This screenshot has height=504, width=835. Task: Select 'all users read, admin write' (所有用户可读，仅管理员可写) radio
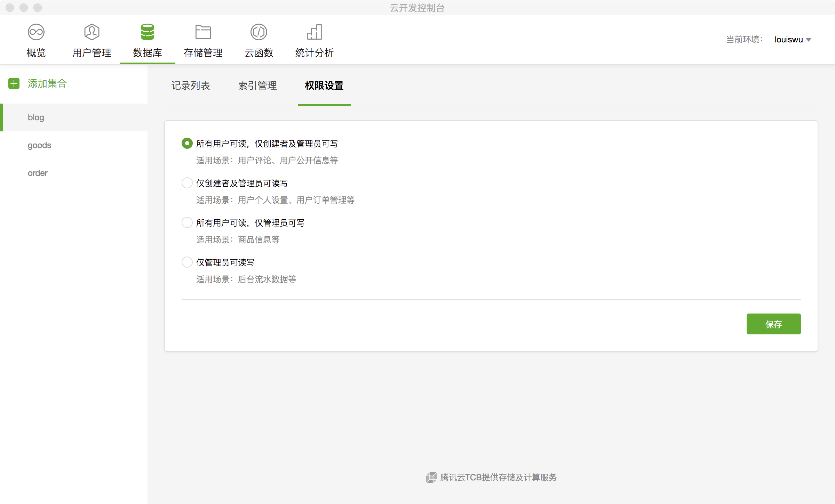187,222
